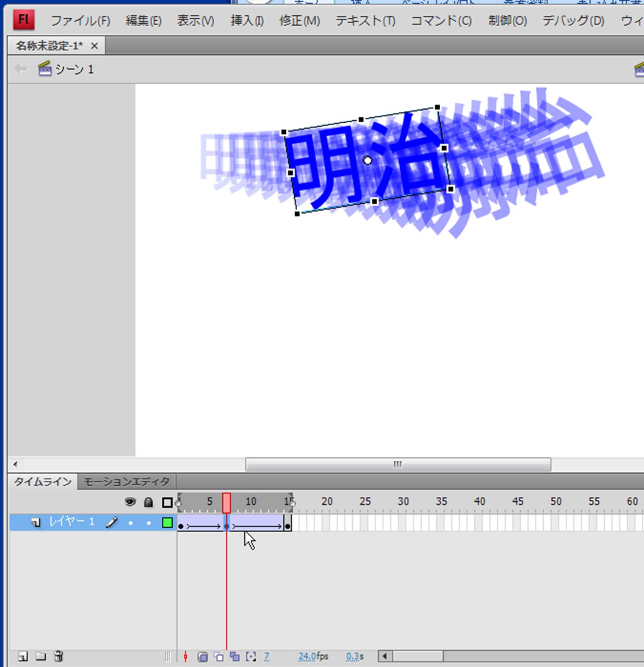Screen dimensions: 644x667
Task: Toggle show/hide all layers eye icon
Action: 130,502
